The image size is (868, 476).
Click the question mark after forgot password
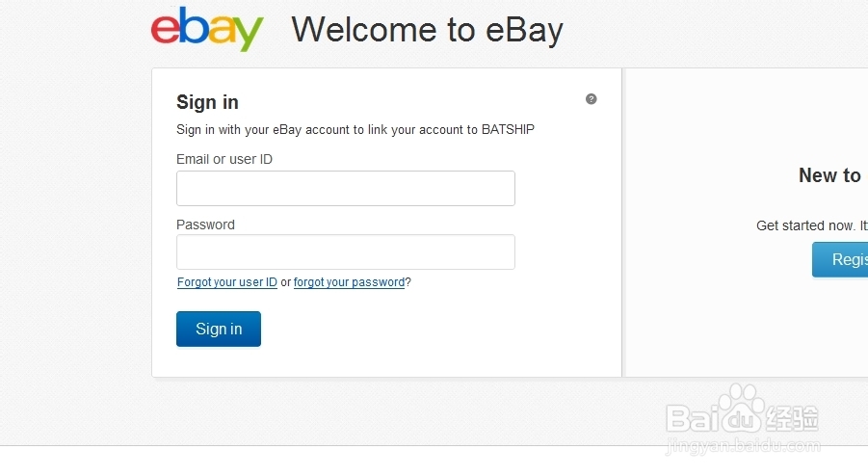[408, 282]
